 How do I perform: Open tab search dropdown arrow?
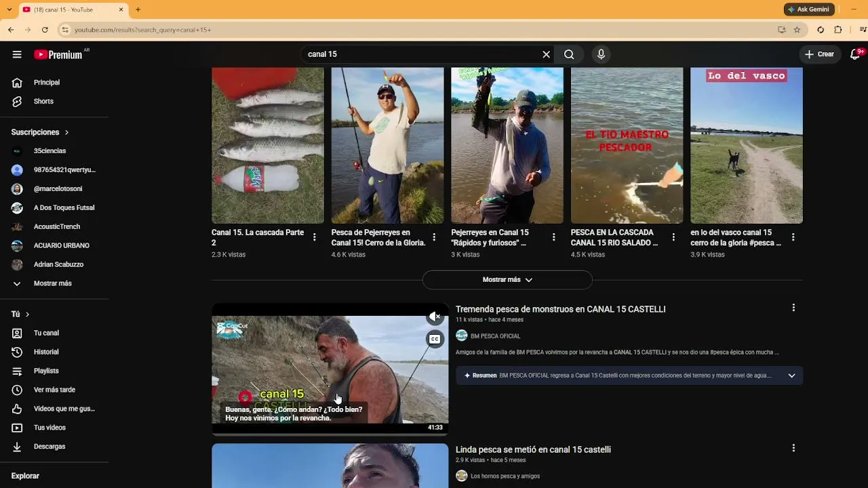coord(11,9)
